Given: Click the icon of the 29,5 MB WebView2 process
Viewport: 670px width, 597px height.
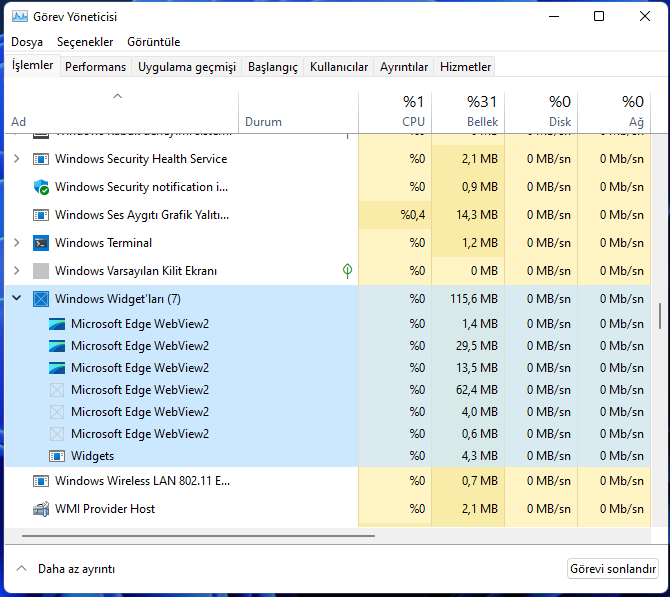Looking at the screenshot, I should click(x=57, y=346).
